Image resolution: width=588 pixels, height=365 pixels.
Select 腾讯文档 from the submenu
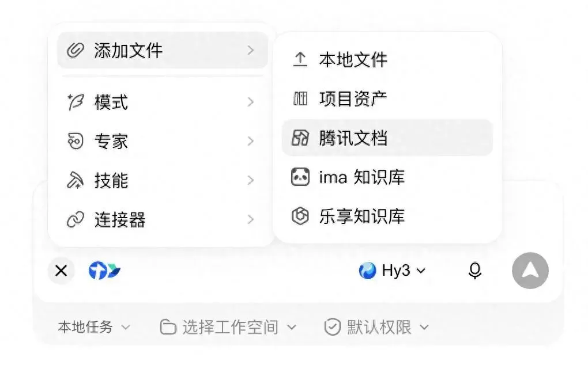[387, 138]
